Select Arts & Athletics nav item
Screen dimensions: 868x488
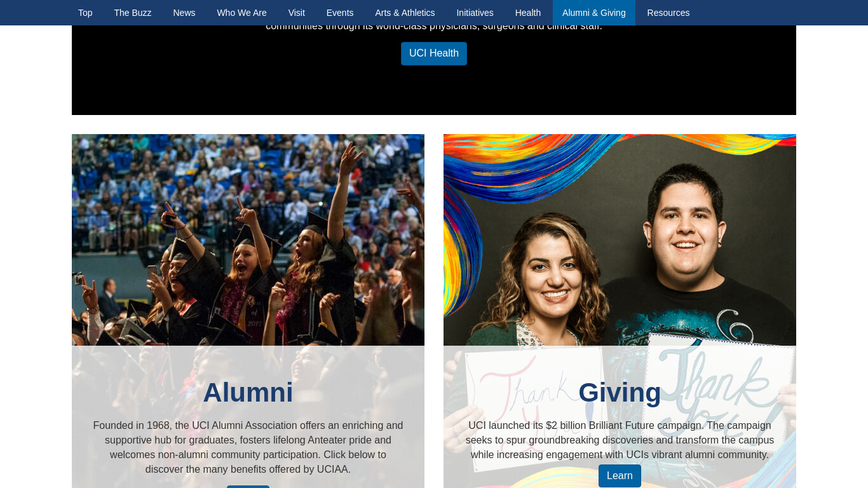(405, 13)
